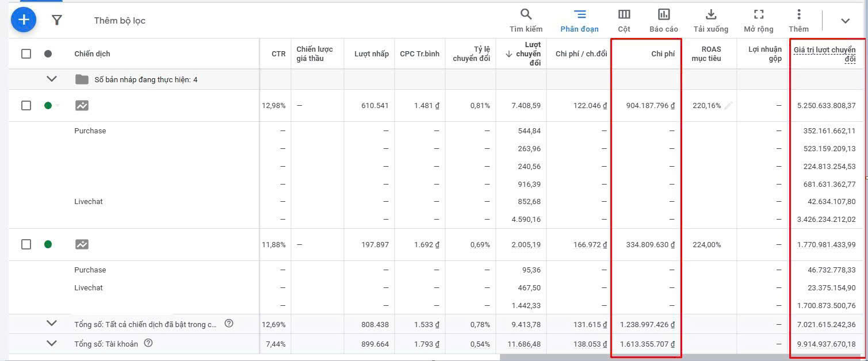Open the Thêm three-dot menu
Image resolution: width=868 pixels, height=361 pixels.
click(x=798, y=20)
